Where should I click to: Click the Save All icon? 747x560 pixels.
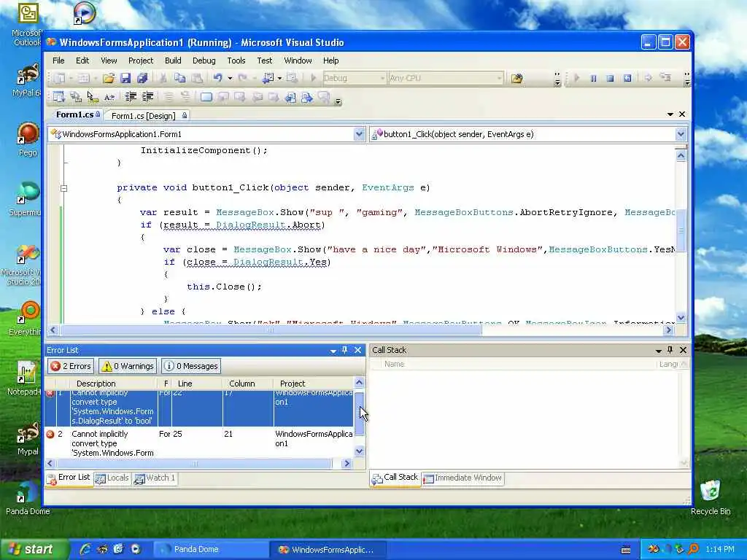click(142, 78)
